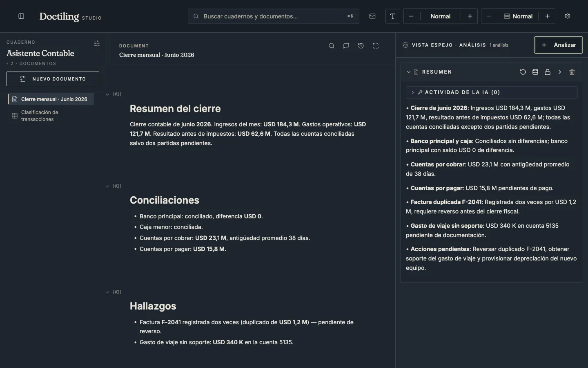Viewport: 588px width, 368px height.
Task: Click the Factura duplicada F-2041 summary bullet
Action: point(491,207)
